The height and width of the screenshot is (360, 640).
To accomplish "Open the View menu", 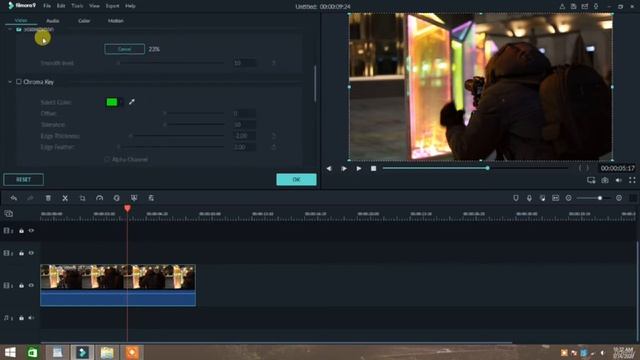I will (x=94, y=6).
